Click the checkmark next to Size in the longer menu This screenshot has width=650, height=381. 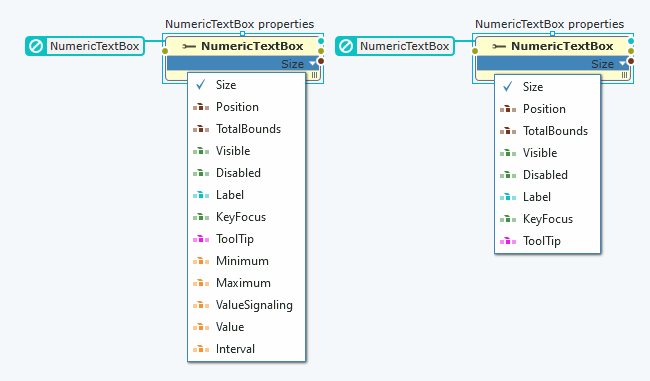click(x=201, y=85)
